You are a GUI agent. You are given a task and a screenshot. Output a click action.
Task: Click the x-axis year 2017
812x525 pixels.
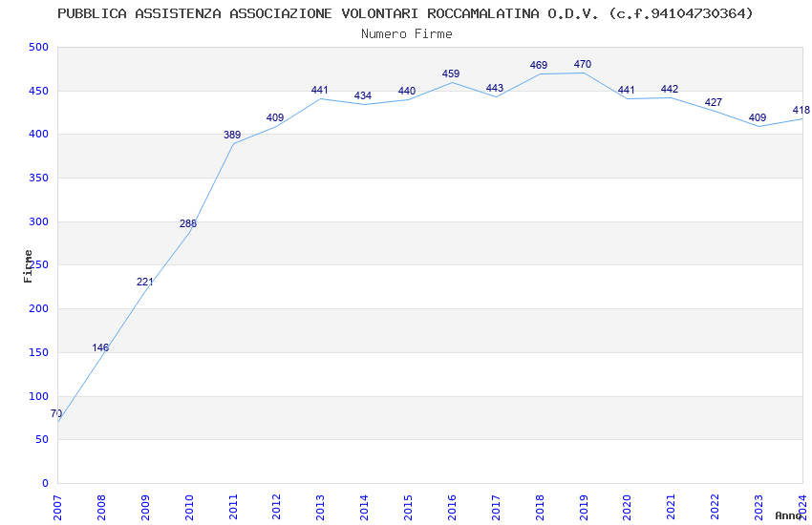tap(496, 508)
